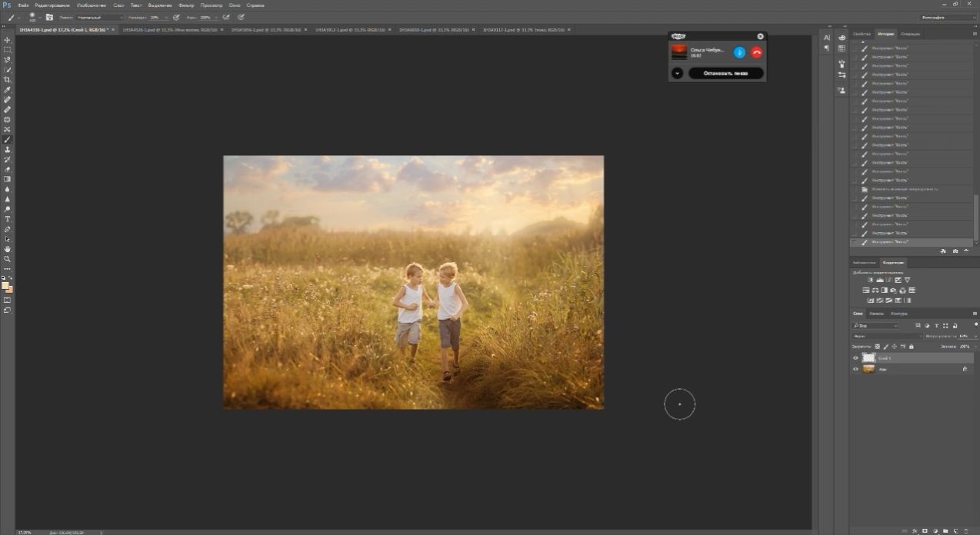
Task: Open the brush blend mode dropdown
Action: click(100, 17)
